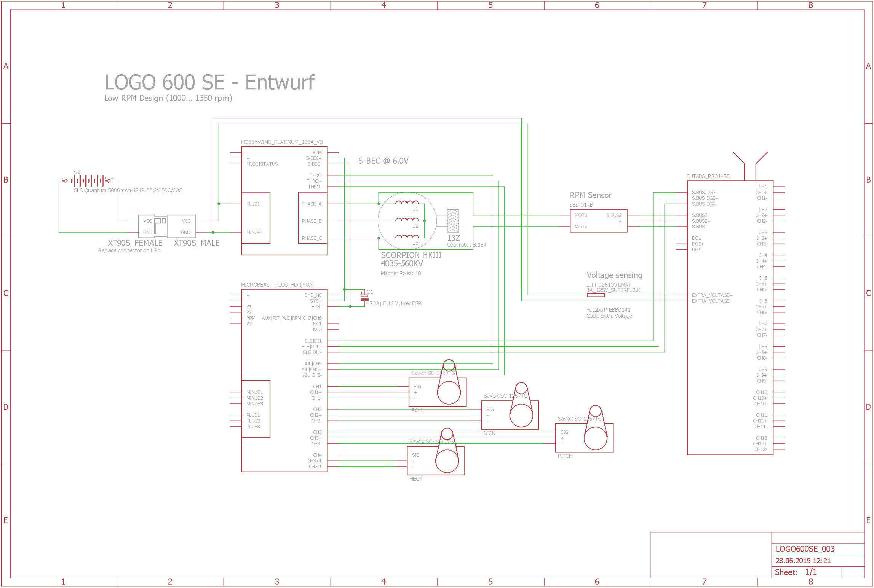Select the XT90S_MALE connector block
The height and width of the screenshot is (588, 874).
coord(182,226)
